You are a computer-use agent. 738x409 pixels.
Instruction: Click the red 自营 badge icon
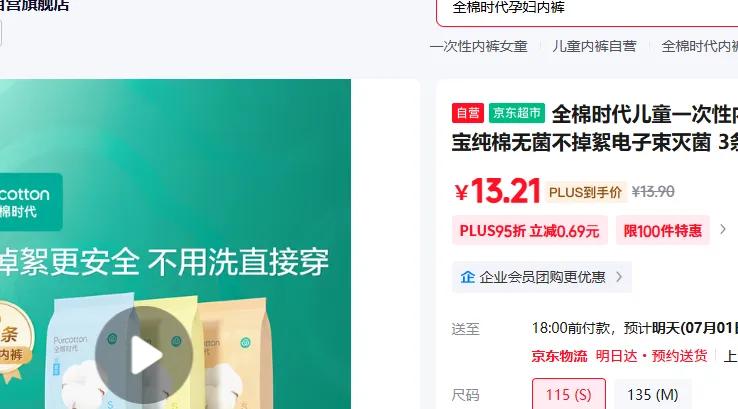[x=468, y=113]
